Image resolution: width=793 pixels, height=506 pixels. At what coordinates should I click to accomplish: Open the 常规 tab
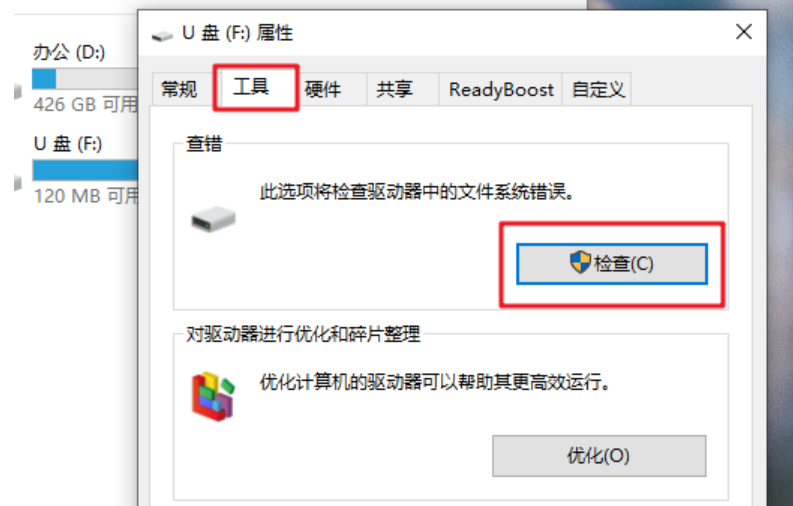(x=179, y=89)
